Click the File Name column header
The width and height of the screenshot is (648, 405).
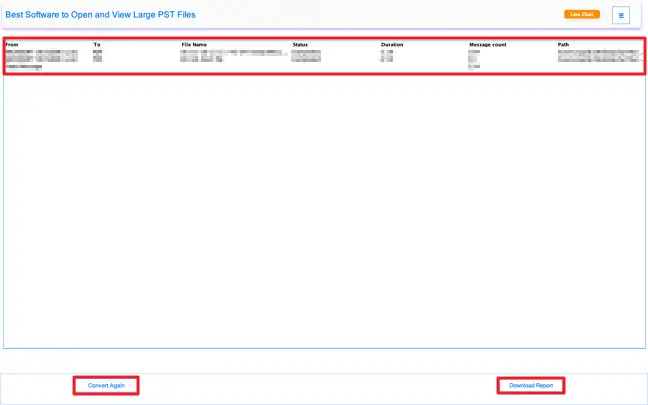coord(196,45)
